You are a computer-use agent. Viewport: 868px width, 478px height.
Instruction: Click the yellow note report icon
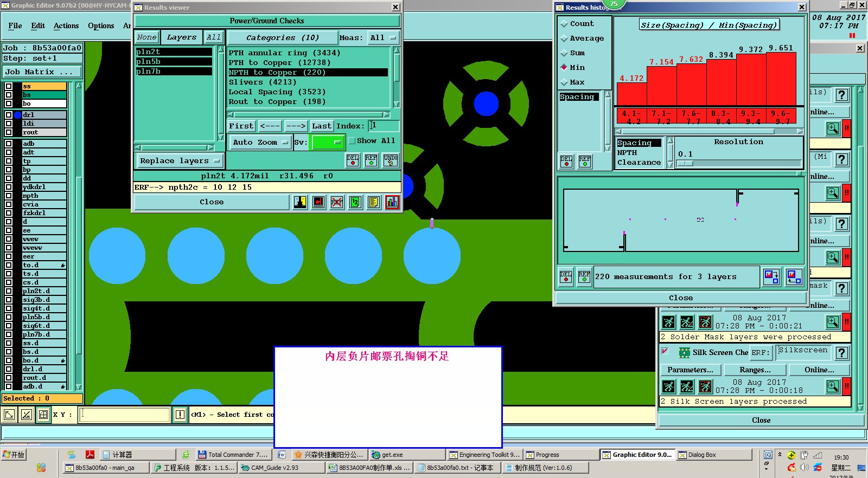coord(374,202)
